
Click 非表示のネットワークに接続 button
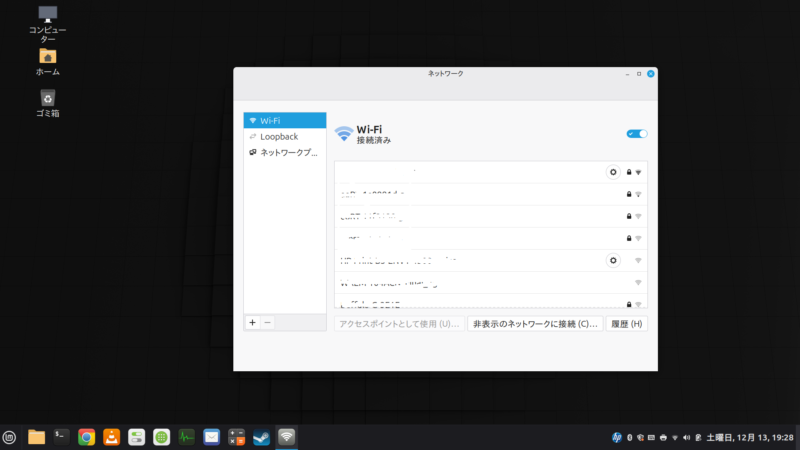(x=535, y=324)
